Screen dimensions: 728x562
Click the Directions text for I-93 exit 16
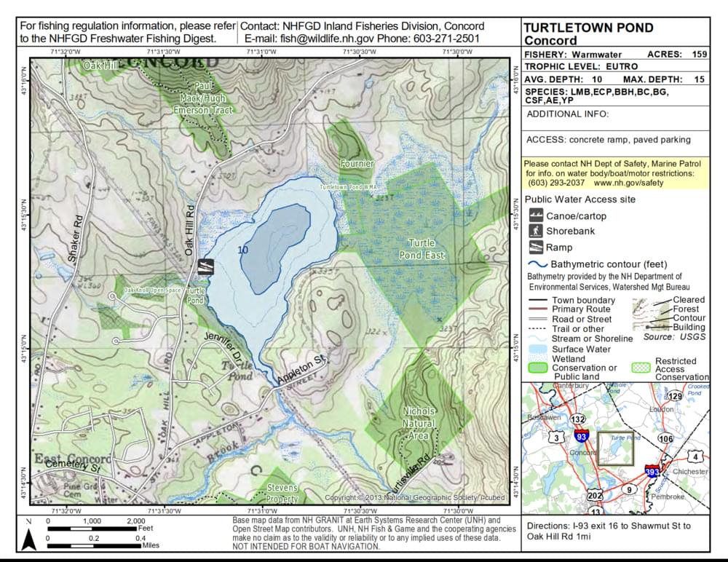click(x=608, y=531)
